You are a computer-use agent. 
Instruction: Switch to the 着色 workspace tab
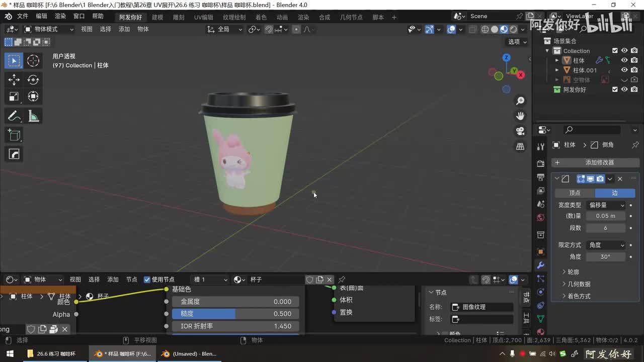tap(261, 17)
